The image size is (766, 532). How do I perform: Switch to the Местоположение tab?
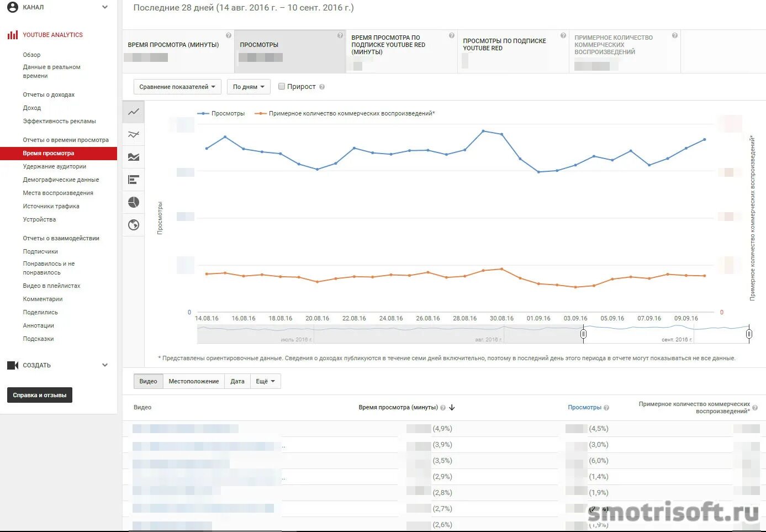(194, 381)
